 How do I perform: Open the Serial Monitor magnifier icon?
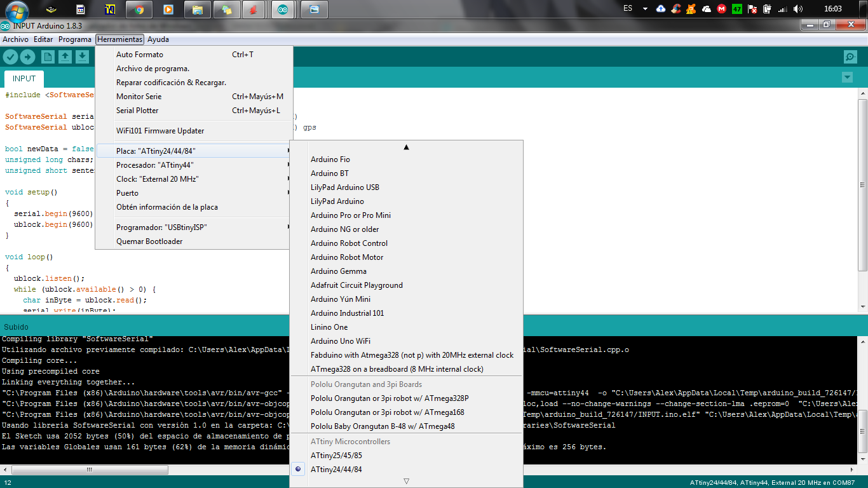[850, 57]
